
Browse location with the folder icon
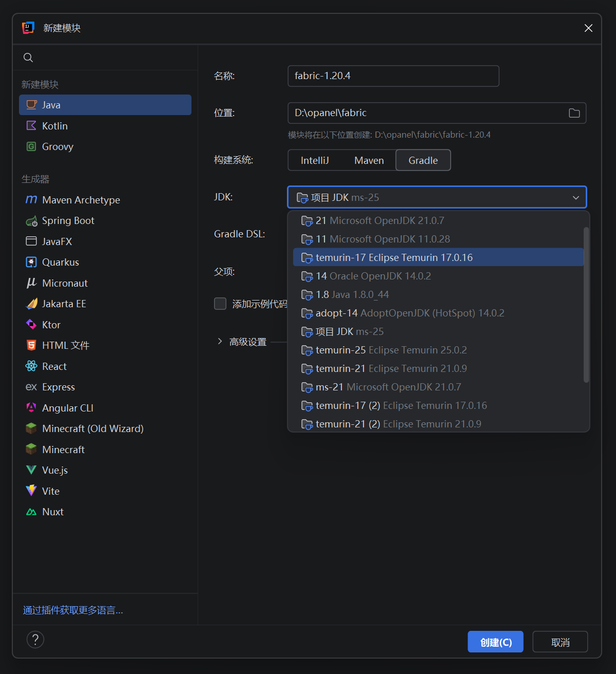[574, 113]
